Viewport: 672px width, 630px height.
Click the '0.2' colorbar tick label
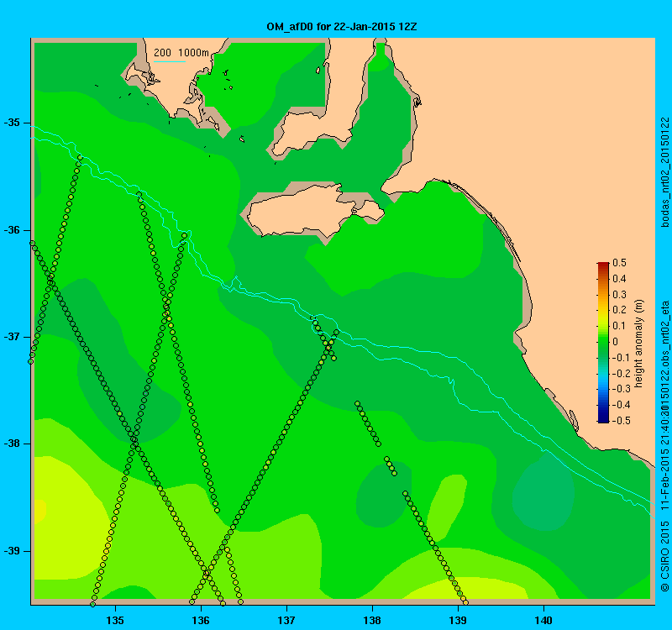tap(619, 310)
